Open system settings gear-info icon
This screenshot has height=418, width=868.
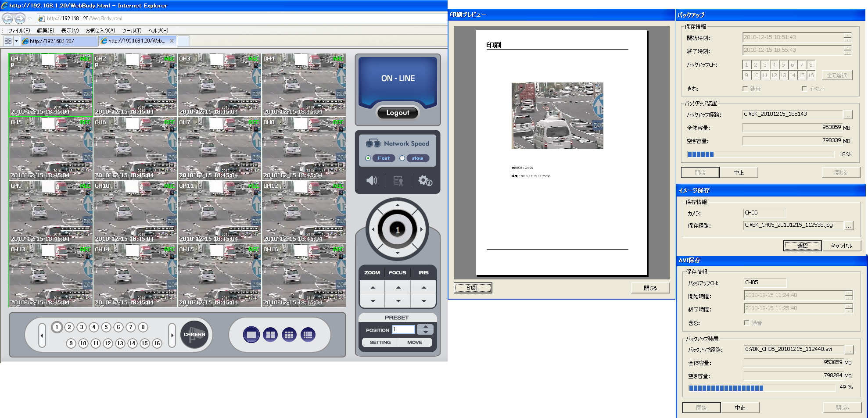[x=425, y=180]
